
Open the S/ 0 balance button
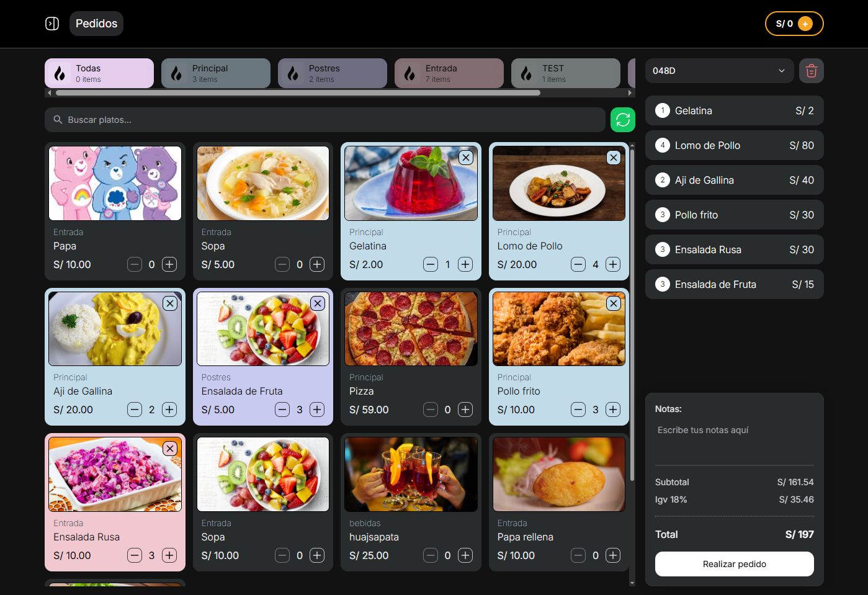794,24
